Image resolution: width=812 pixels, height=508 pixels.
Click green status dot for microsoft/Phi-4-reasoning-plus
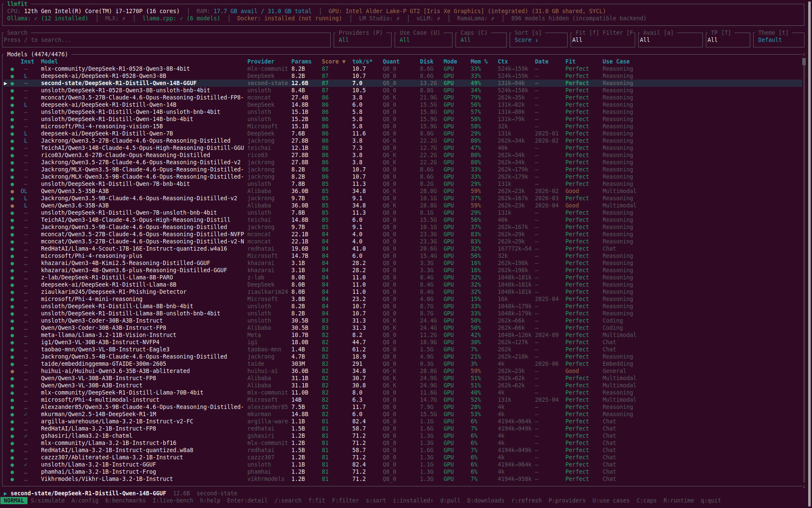(12, 256)
